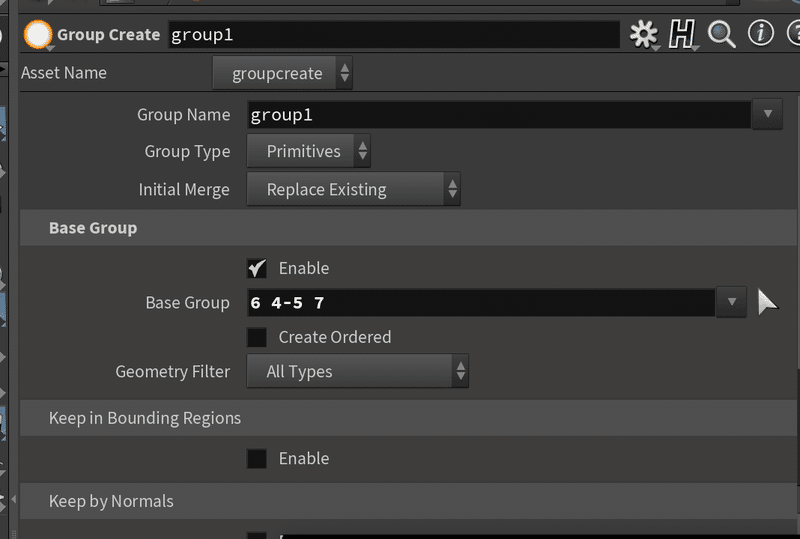Expand the Group Name dropdown arrow
Screen dimensions: 800x539
(x=767, y=114)
